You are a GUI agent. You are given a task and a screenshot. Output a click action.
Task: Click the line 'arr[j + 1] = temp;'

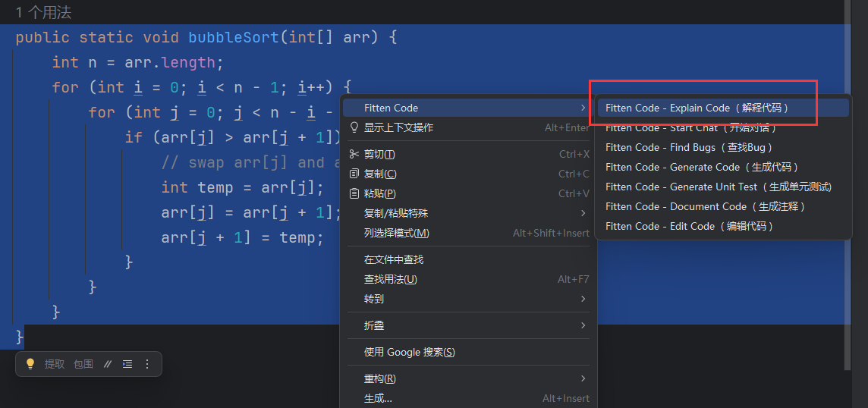pos(243,237)
